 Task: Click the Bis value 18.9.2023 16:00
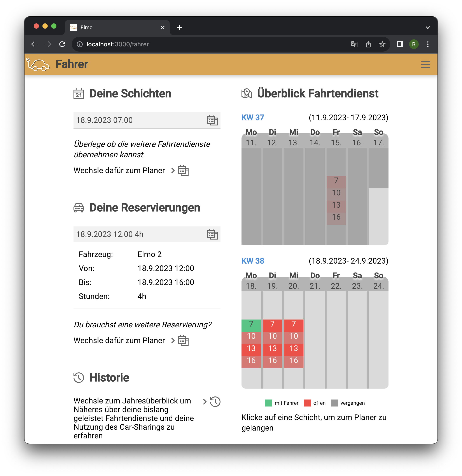click(x=166, y=282)
